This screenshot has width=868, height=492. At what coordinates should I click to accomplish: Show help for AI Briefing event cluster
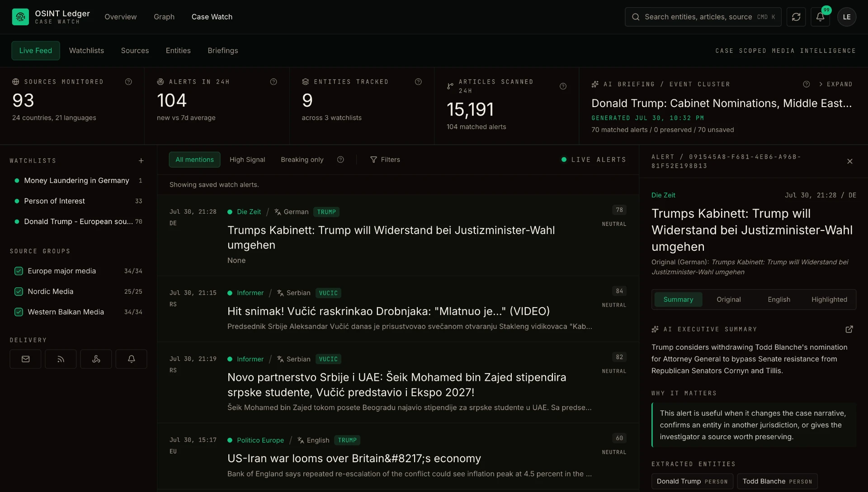point(806,84)
